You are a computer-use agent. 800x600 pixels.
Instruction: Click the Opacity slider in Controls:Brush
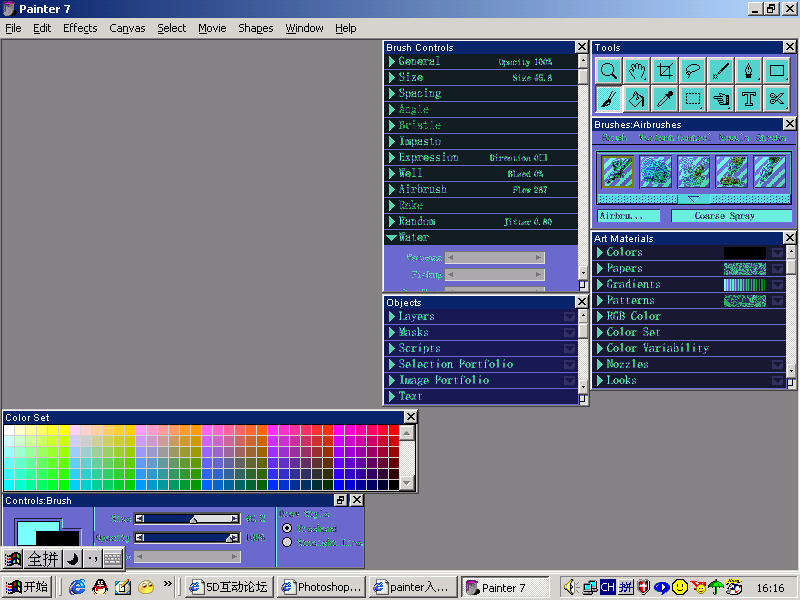pos(187,538)
